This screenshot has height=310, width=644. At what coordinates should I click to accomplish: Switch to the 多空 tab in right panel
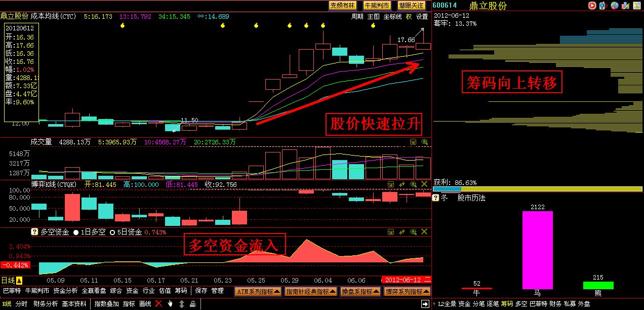point(521,304)
